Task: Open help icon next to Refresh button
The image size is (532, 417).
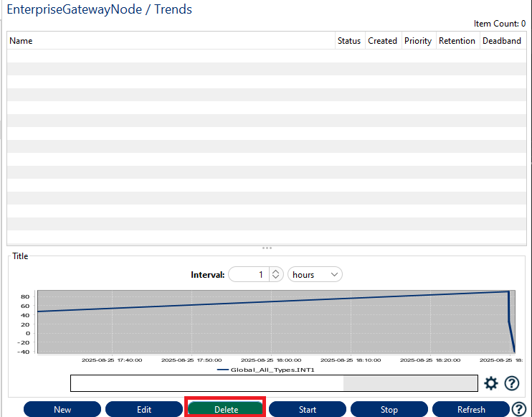Action: tap(519, 409)
